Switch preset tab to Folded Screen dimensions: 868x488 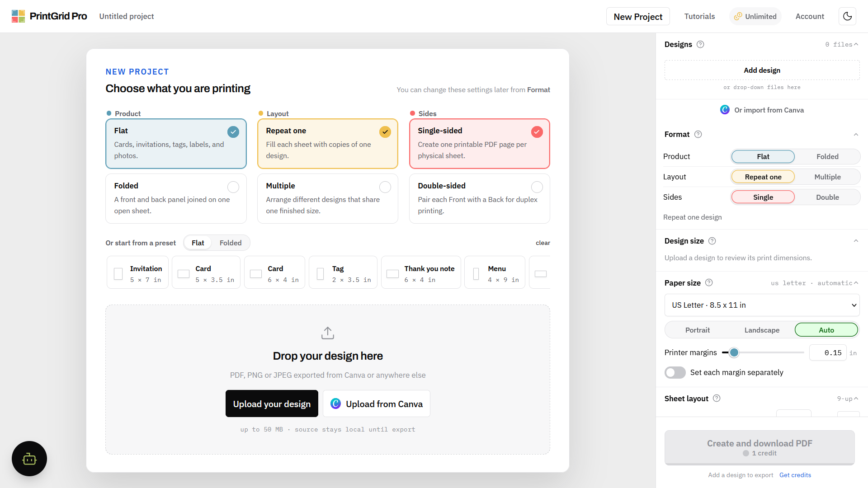[231, 243]
